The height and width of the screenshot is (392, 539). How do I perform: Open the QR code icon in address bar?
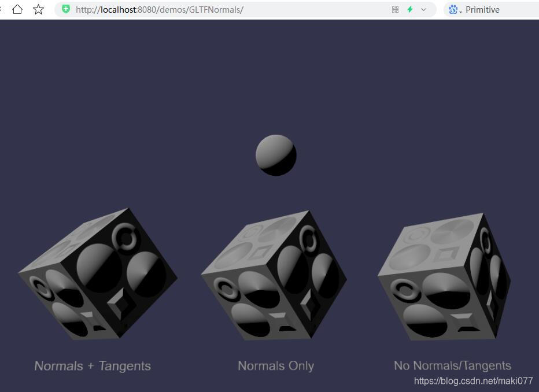coord(396,10)
